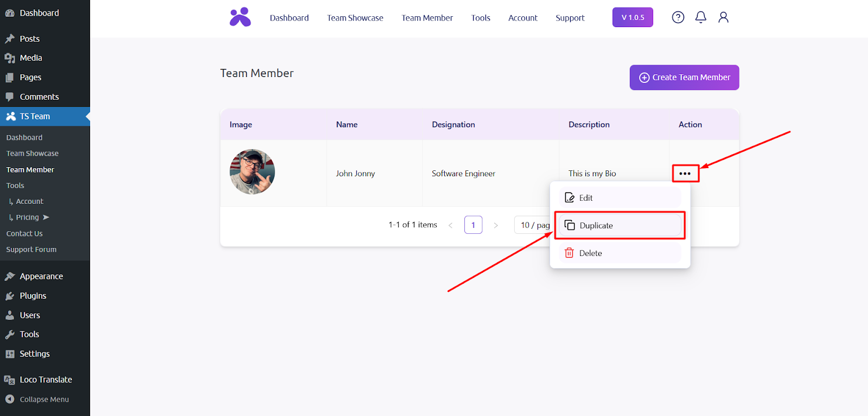The width and height of the screenshot is (868, 416).
Task: Click the help question mark icon
Action: click(x=678, y=17)
